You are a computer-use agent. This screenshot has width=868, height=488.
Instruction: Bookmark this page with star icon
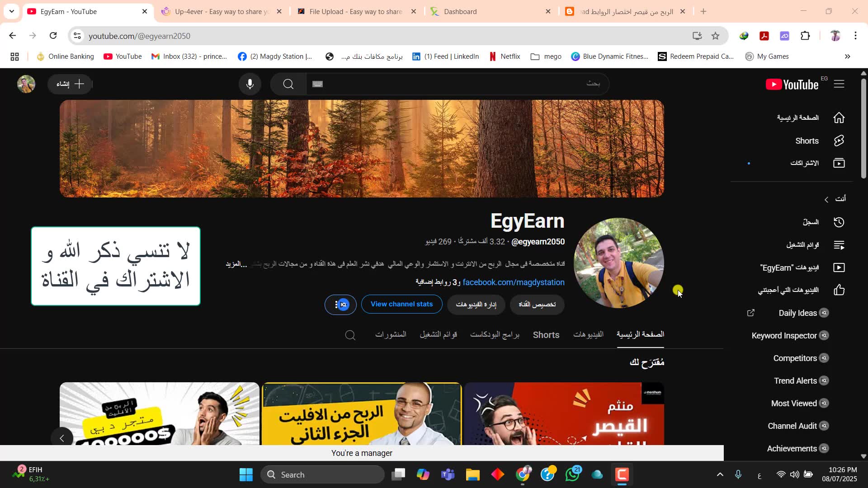click(x=715, y=36)
